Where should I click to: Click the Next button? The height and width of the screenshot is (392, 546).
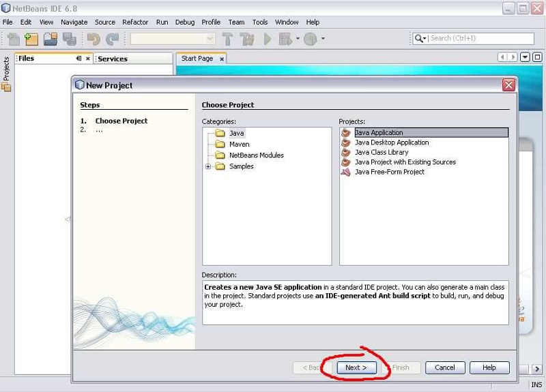pos(356,367)
